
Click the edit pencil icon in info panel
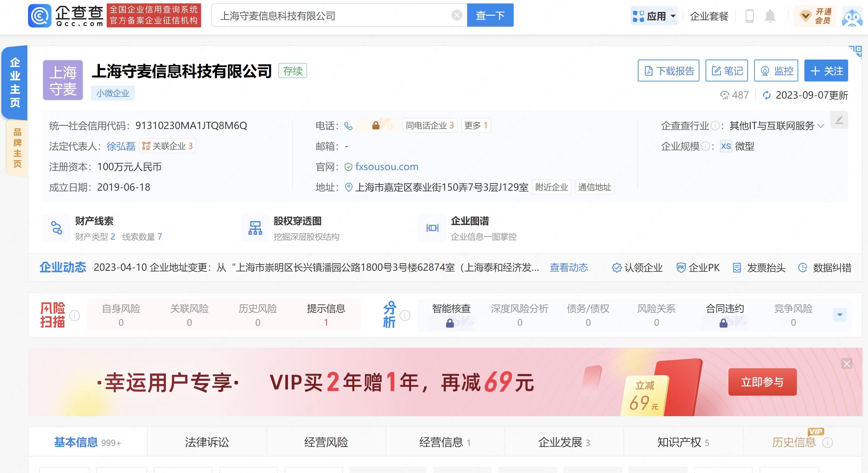tap(839, 120)
